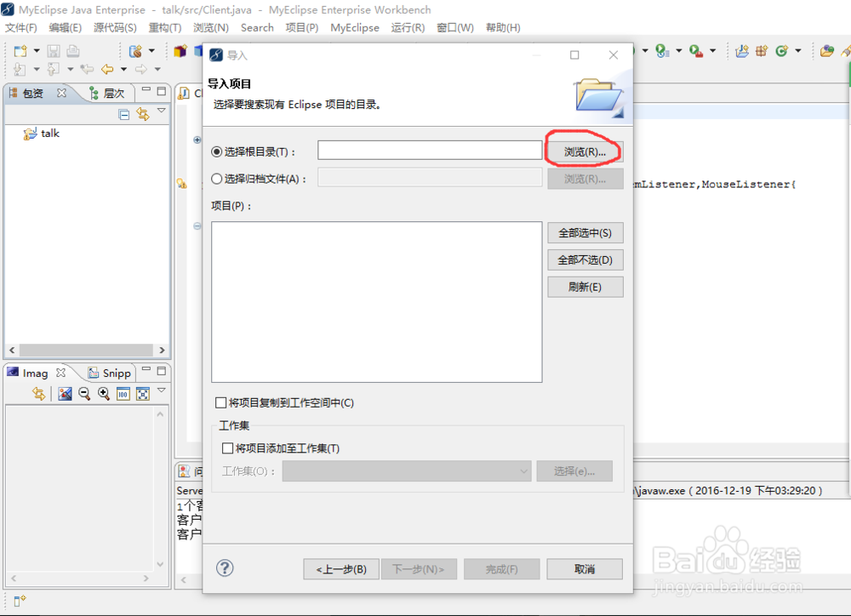Click the new database connection icon
Viewport: 851px width, 616px height.
click(135, 51)
